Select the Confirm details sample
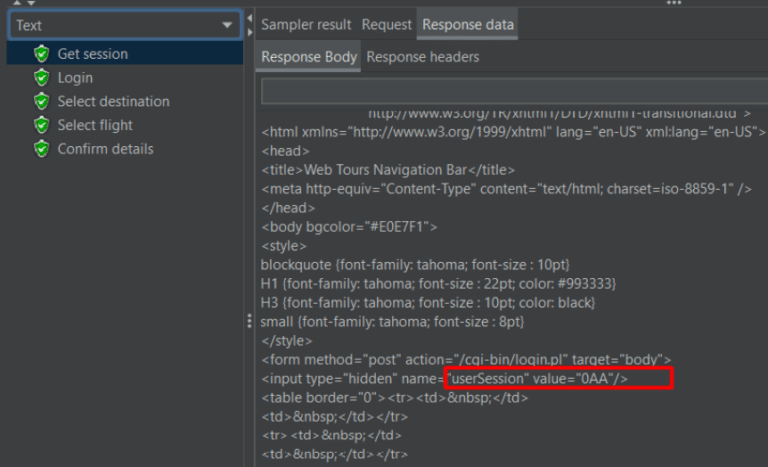The width and height of the screenshot is (768, 467). (x=105, y=149)
